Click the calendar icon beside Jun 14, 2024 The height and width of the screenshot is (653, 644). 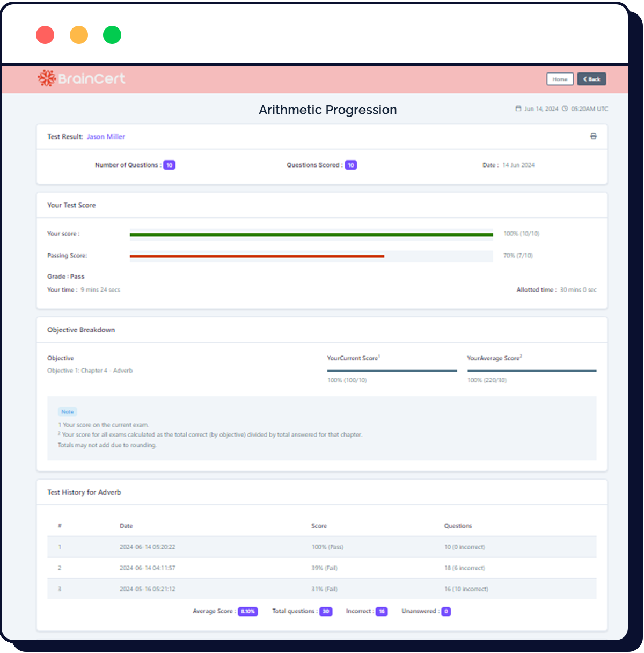pos(518,108)
